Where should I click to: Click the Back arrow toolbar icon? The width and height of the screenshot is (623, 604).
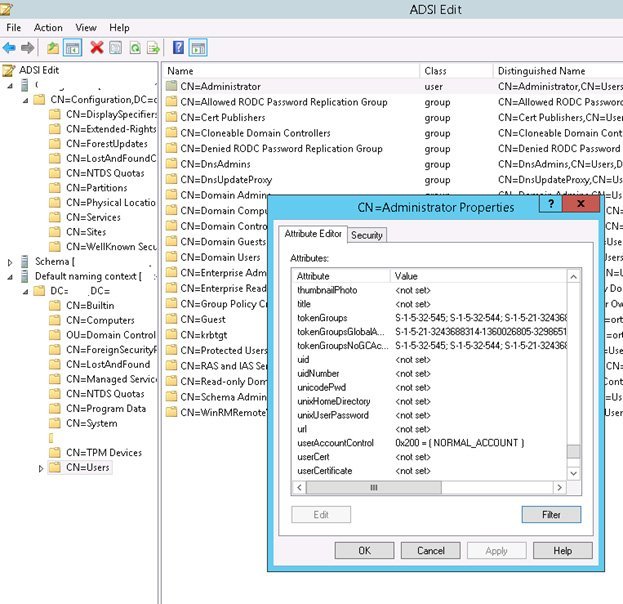tap(9, 48)
